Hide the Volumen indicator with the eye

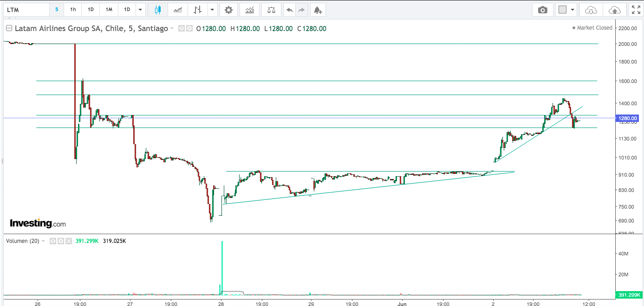[53, 241]
